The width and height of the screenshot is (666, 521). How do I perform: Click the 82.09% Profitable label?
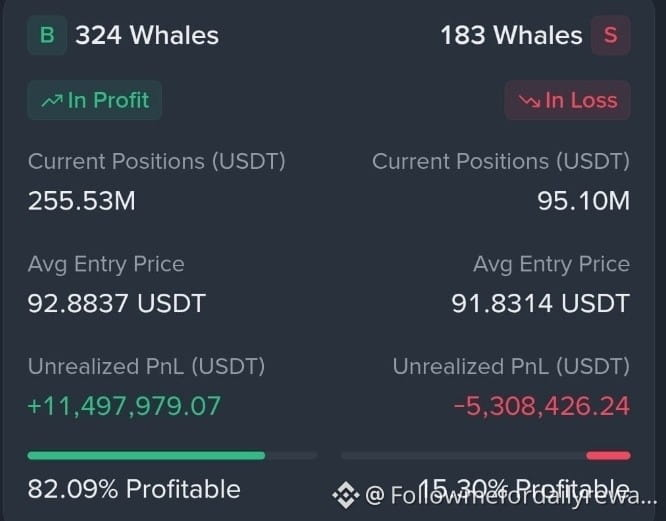[x=134, y=489]
